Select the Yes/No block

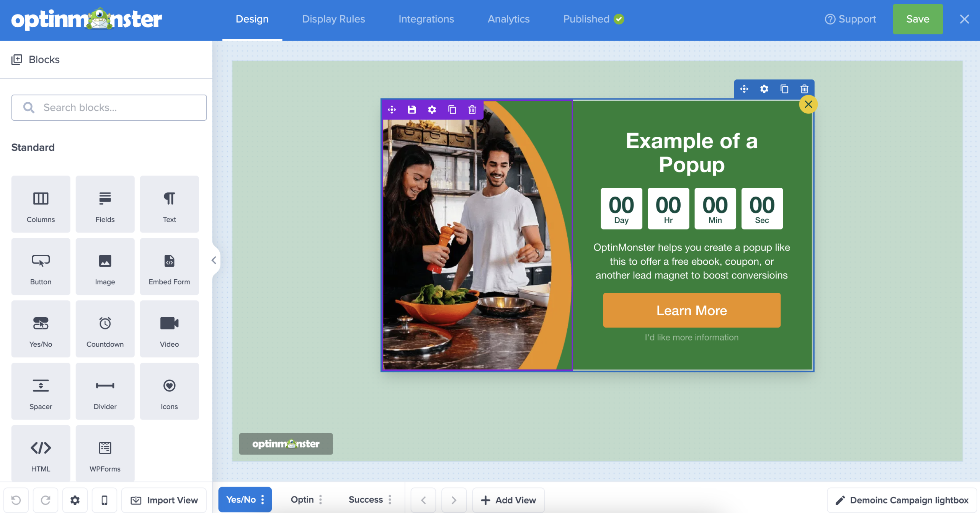click(x=41, y=329)
